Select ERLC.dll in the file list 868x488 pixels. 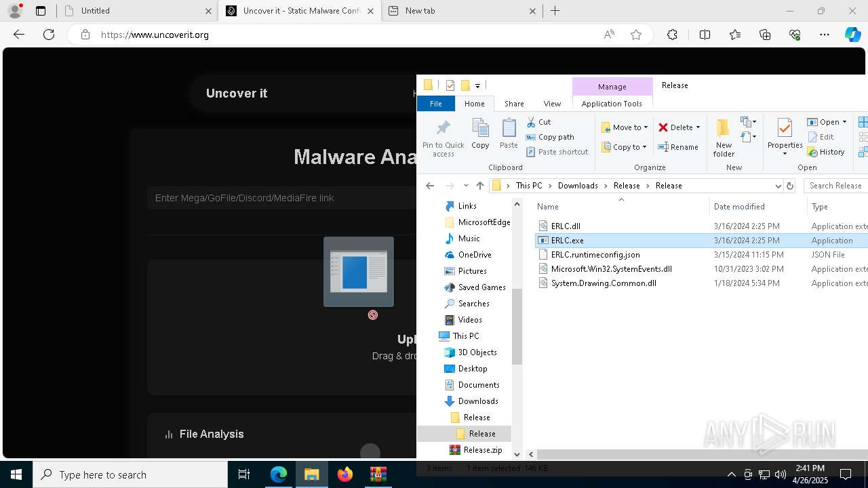tap(566, 226)
